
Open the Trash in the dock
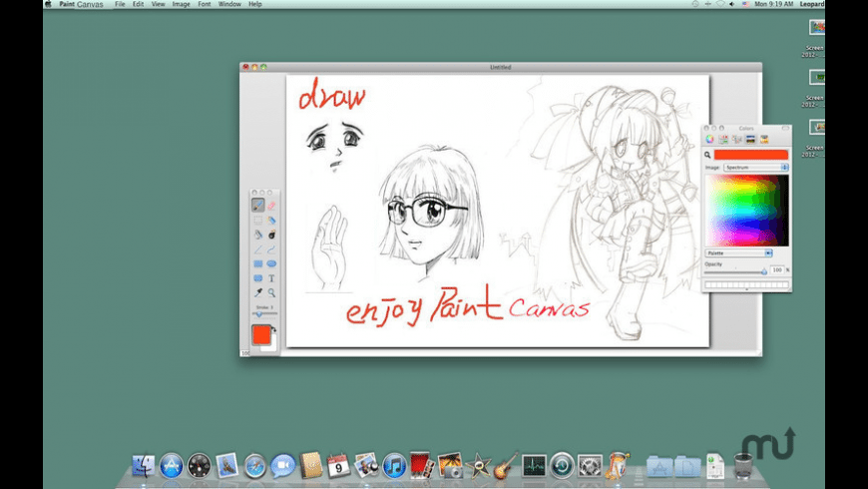(x=743, y=466)
